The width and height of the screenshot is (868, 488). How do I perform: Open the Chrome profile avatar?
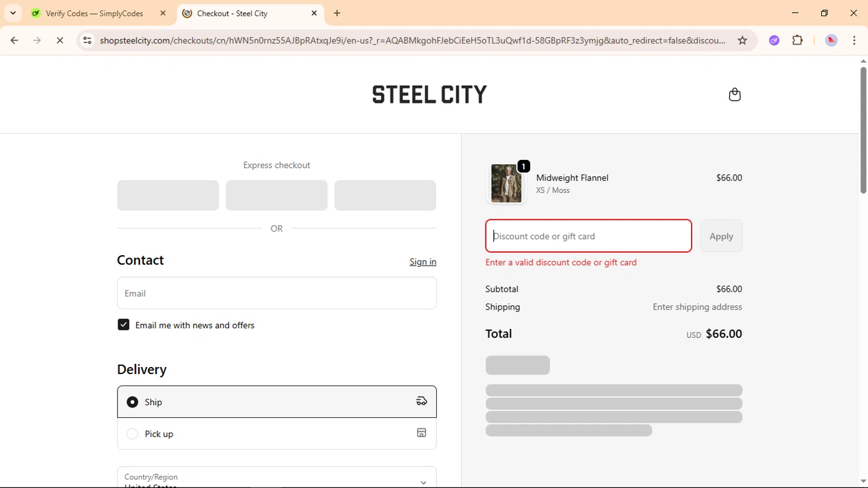[x=832, y=41]
